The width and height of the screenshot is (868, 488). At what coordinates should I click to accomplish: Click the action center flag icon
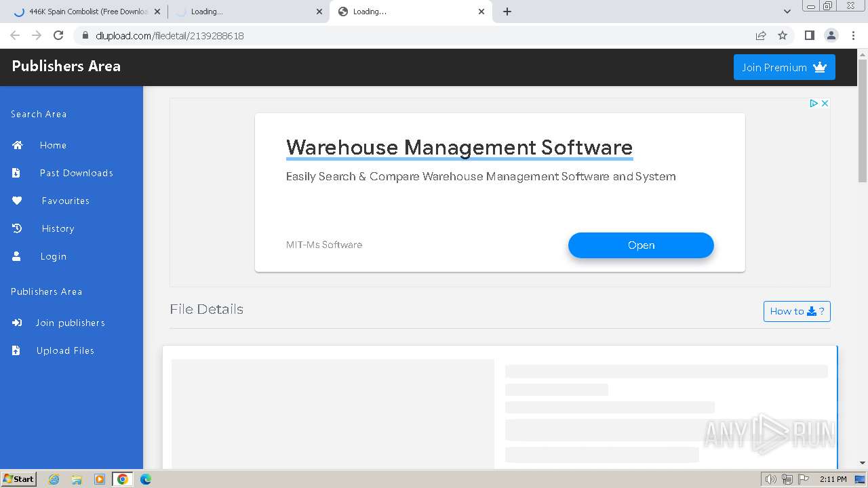coord(803,479)
